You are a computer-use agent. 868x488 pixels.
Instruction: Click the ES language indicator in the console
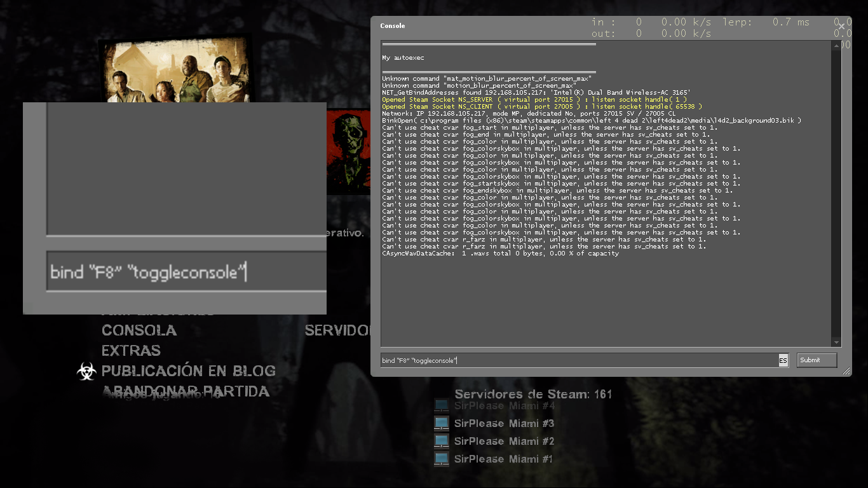tap(783, 360)
